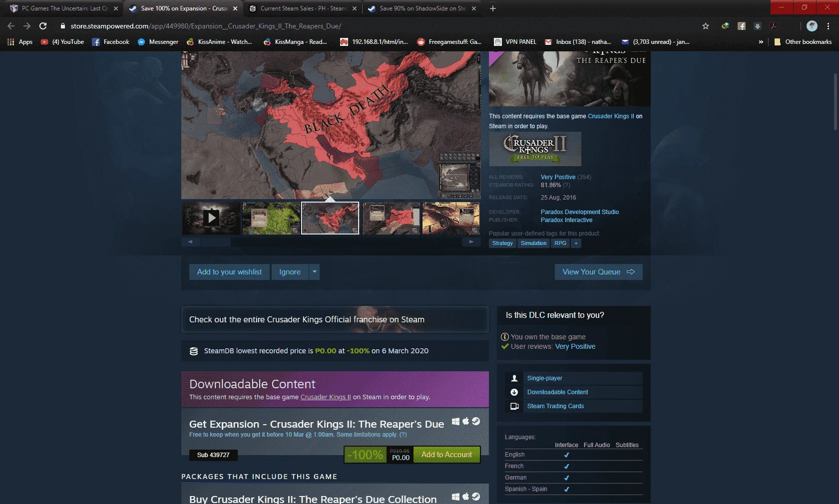Viewport: 839px width, 504px height.
Task: Show hidden bookmarks via double chevron
Action: (x=761, y=42)
